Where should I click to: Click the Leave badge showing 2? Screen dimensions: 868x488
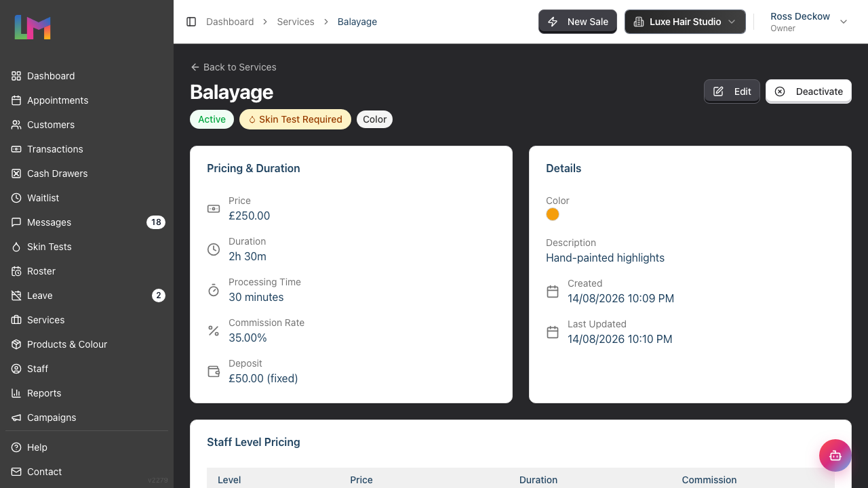(x=159, y=296)
